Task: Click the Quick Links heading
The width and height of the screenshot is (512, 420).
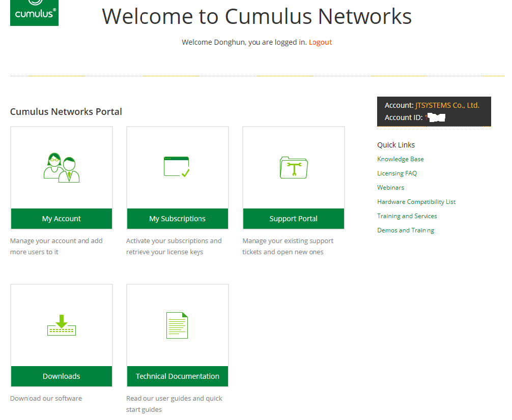Action: click(396, 145)
